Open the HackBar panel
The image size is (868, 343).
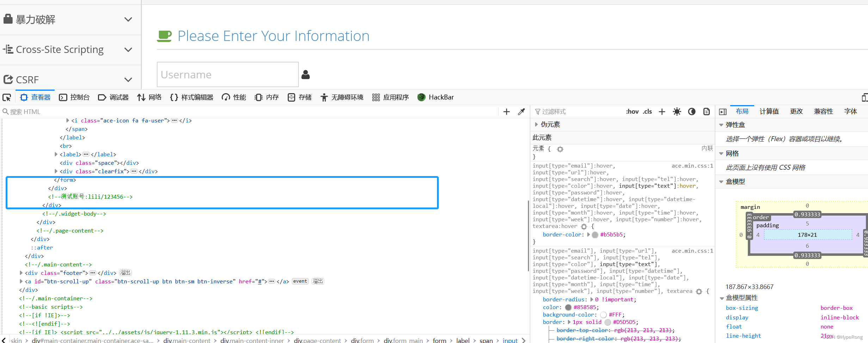tap(436, 97)
